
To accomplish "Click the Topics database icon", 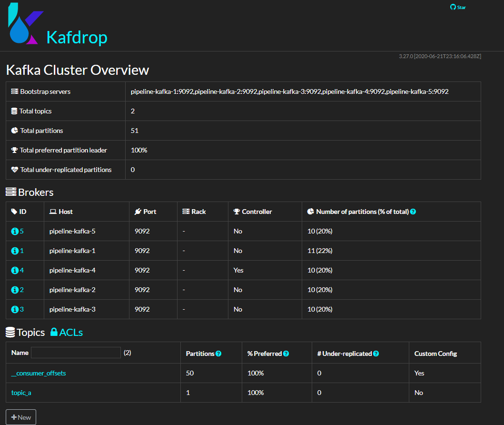I will click(10, 333).
